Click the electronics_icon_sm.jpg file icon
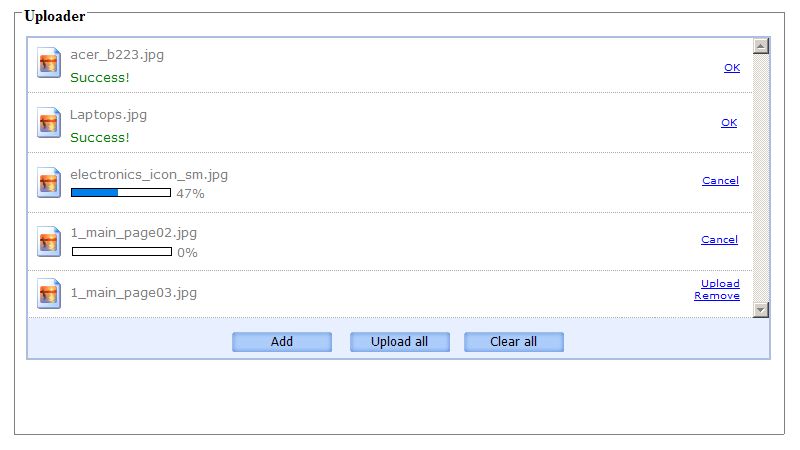The image size is (800, 450). coord(49,182)
